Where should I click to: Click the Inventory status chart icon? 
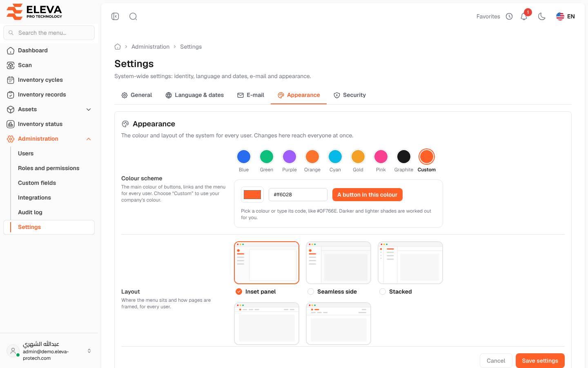[x=11, y=124]
